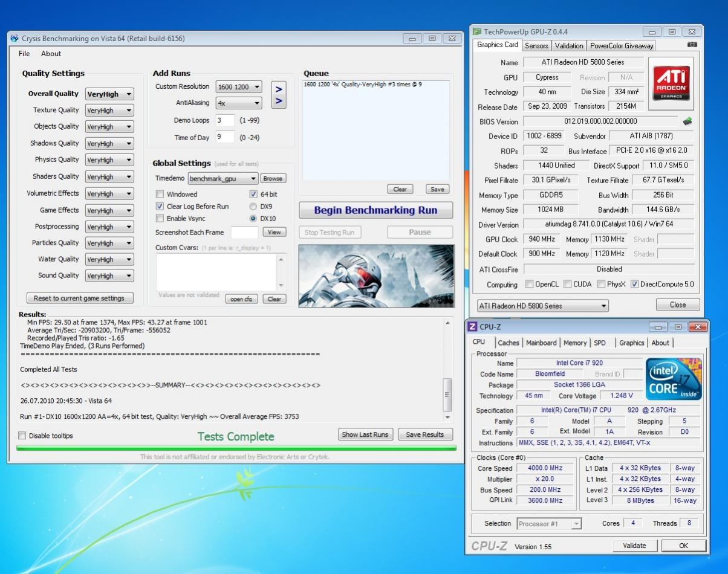Screen dimensions: 728x574
Task: Open the Texture Quality dropdown
Action: coord(109,111)
